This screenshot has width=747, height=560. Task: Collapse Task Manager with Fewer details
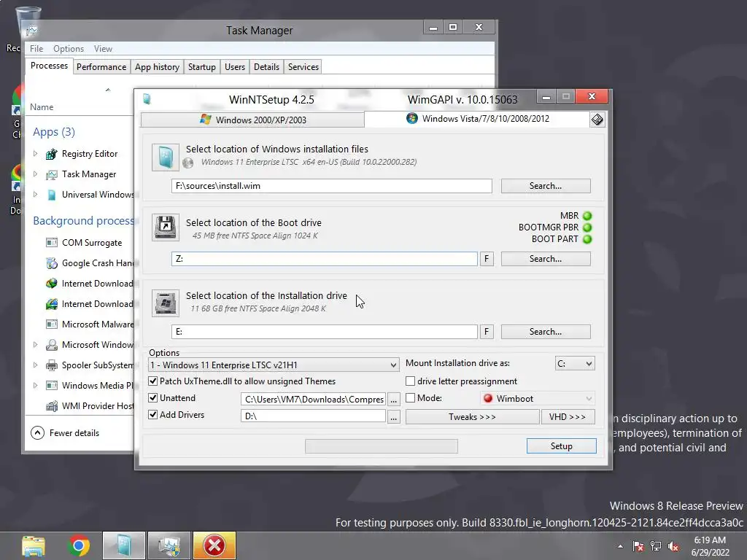[65, 433]
